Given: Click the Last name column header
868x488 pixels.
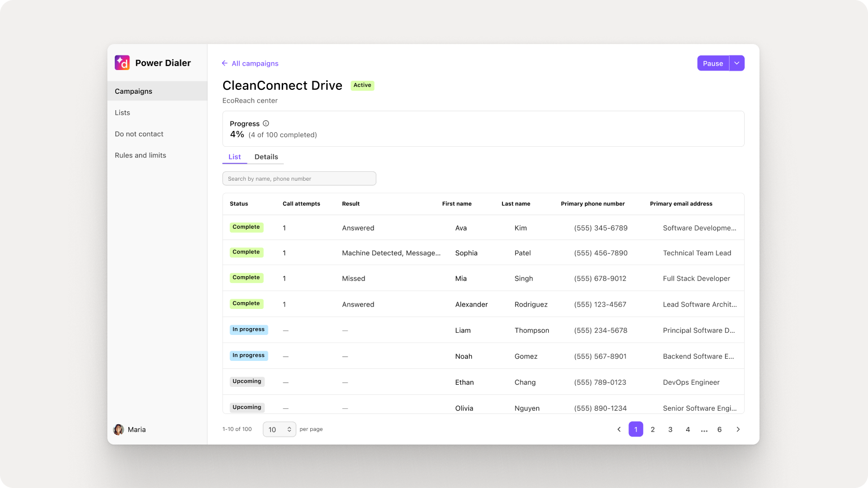Looking at the screenshot, I should tap(516, 204).
